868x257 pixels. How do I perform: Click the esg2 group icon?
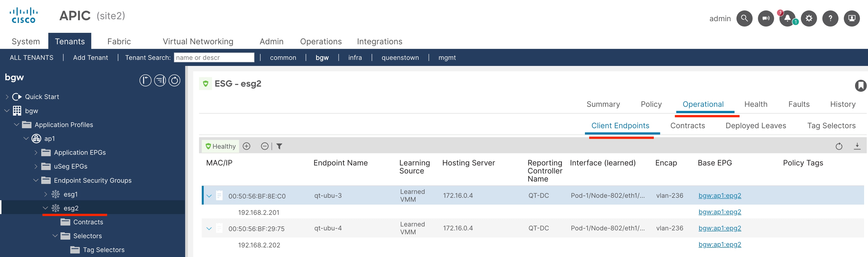coord(56,208)
